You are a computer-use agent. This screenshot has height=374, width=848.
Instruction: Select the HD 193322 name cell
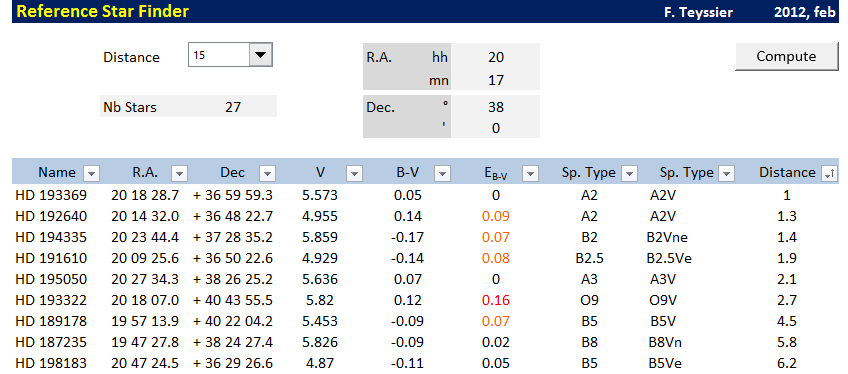click(x=51, y=300)
